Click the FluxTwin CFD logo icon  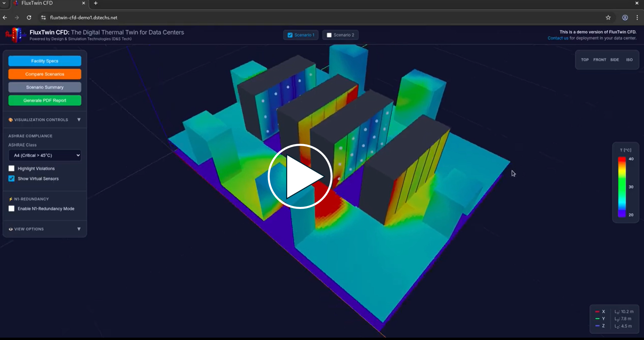[15, 35]
